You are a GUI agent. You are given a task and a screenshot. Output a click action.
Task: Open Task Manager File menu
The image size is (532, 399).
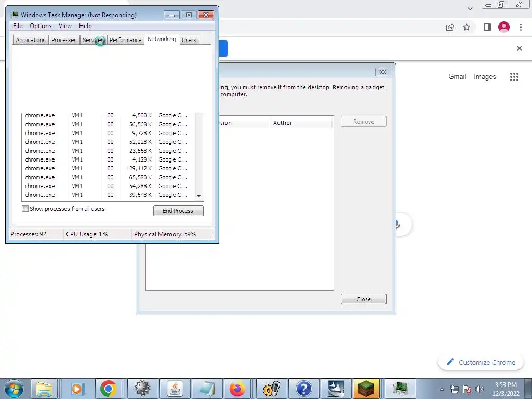18,26
